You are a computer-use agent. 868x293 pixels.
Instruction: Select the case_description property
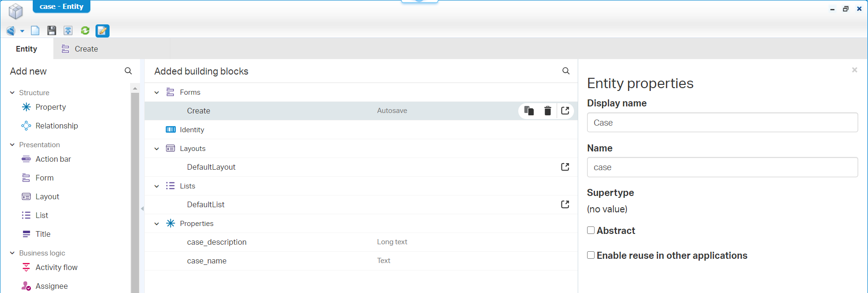tap(361, 242)
